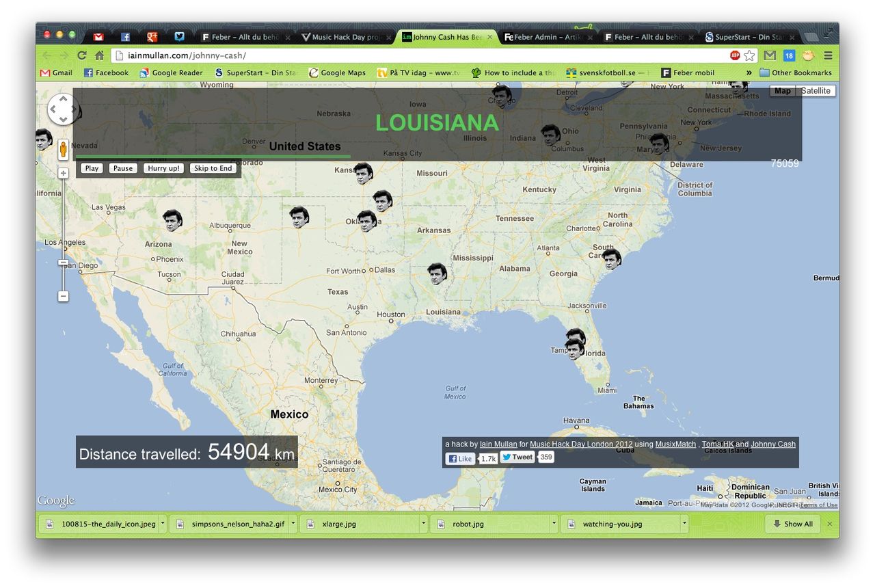Reload the page with the refresh icon
Viewport: 875px width, 588px height.
click(82, 55)
